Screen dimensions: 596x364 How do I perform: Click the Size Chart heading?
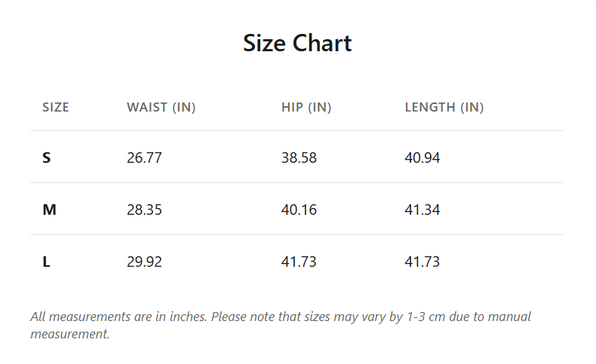(297, 43)
